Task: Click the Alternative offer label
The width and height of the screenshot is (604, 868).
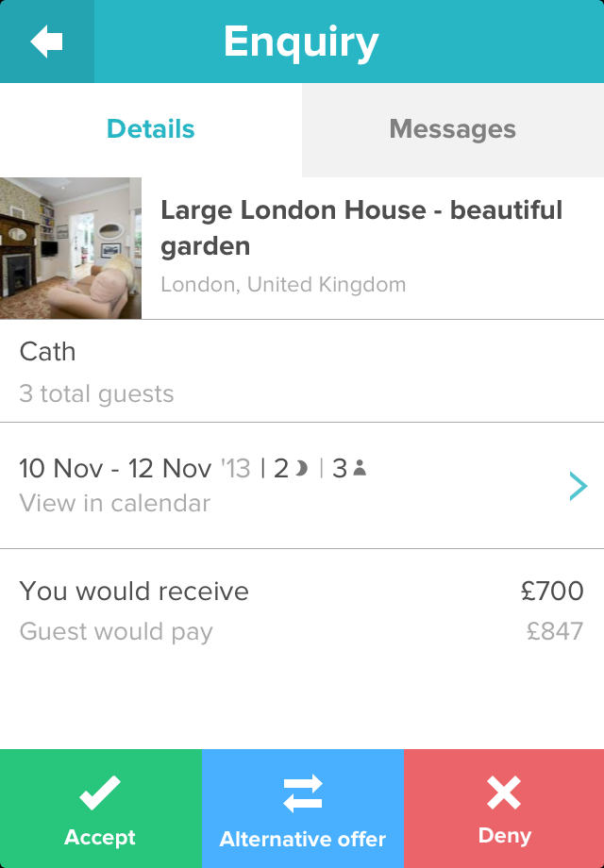Action: pyautogui.click(x=303, y=839)
